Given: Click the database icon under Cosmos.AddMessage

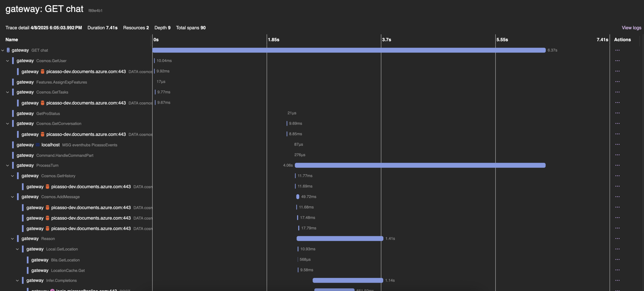Looking at the screenshot, I should click(48, 207).
